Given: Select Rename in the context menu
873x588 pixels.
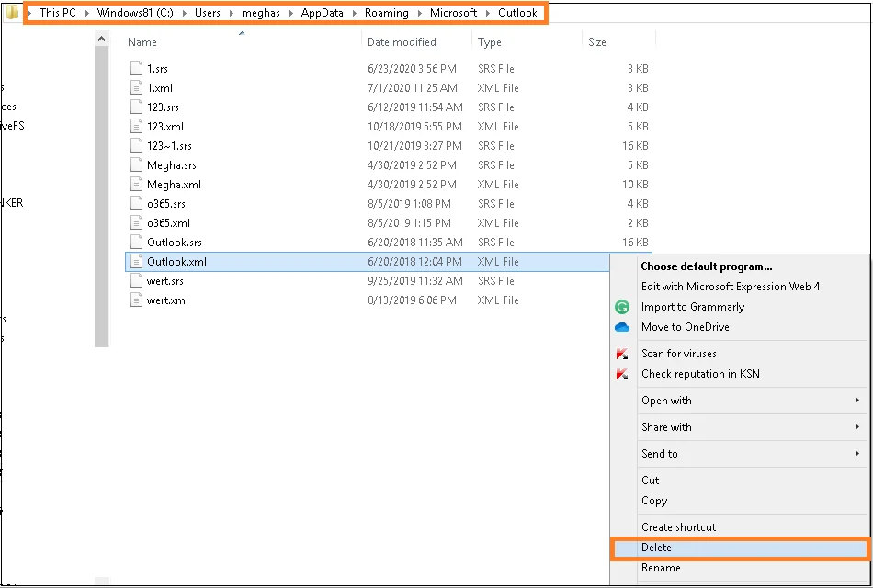Looking at the screenshot, I should pos(661,568).
